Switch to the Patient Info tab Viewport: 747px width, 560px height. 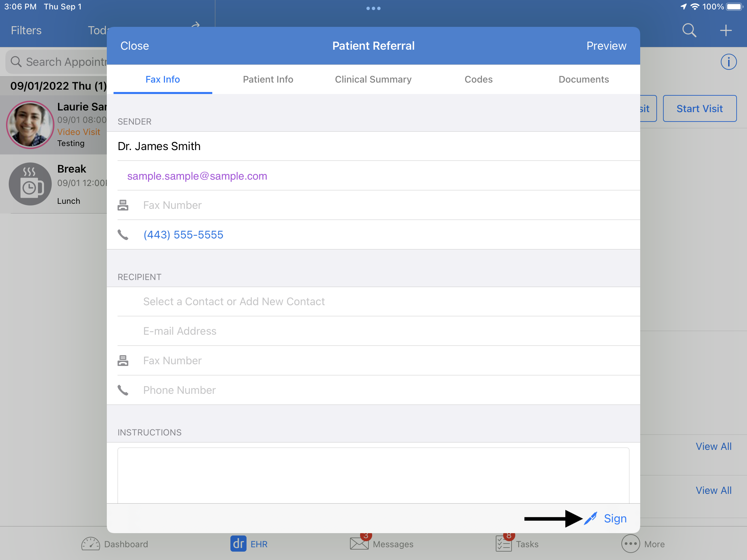pos(268,80)
